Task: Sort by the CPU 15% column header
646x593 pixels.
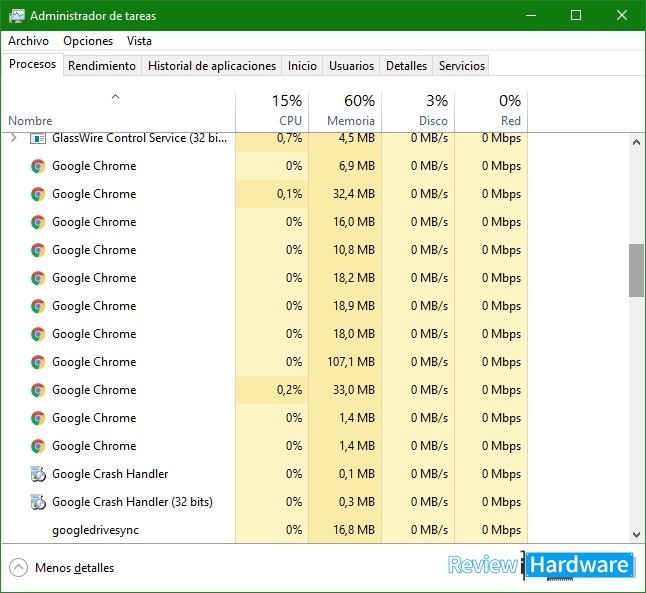Action: coord(272,110)
